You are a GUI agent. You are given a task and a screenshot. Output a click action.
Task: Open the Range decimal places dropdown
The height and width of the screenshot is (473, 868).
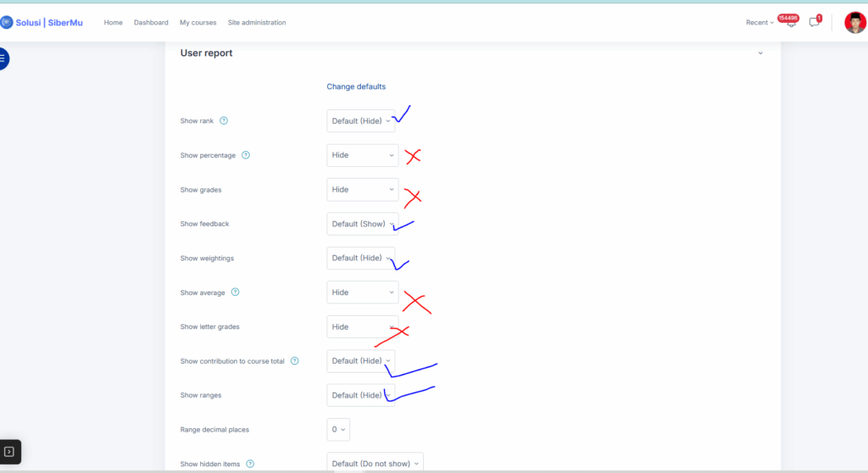[338, 430]
